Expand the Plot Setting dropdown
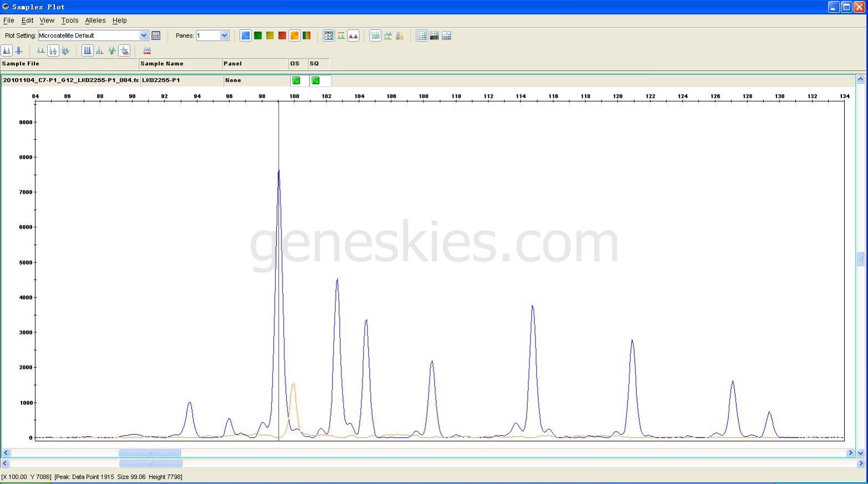The width and height of the screenshot is (868, 484). [x=144, y=35]
